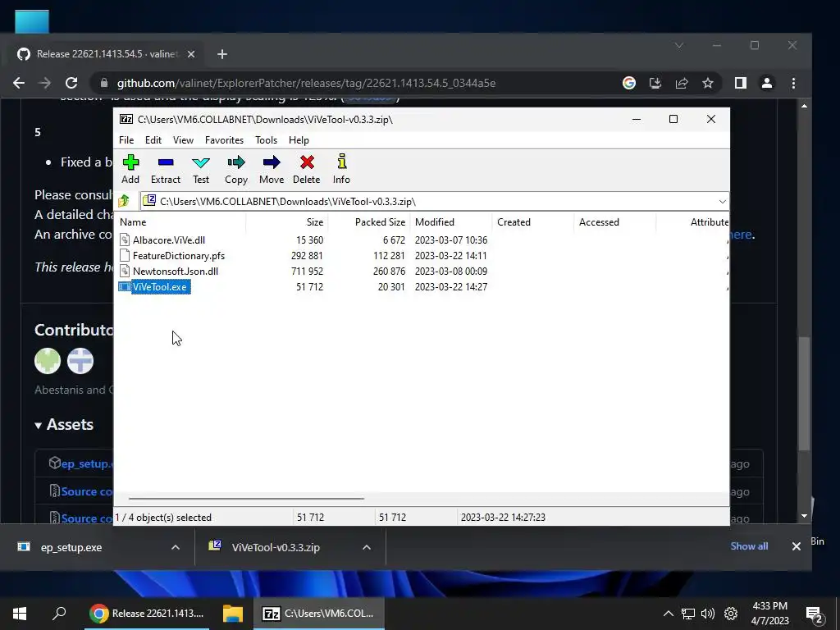
Task: Click the 7-Zip taskbar button
Action: (319, 614)
